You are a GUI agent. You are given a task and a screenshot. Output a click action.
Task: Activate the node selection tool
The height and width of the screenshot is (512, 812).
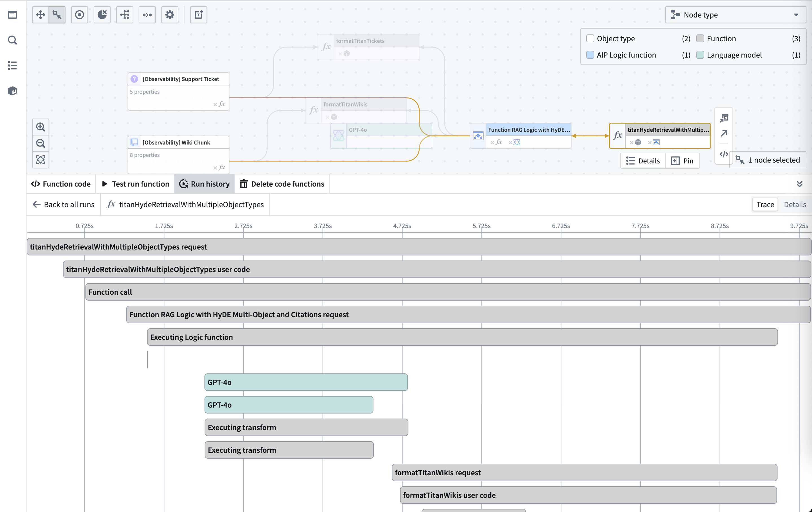[x=57, y=14]
